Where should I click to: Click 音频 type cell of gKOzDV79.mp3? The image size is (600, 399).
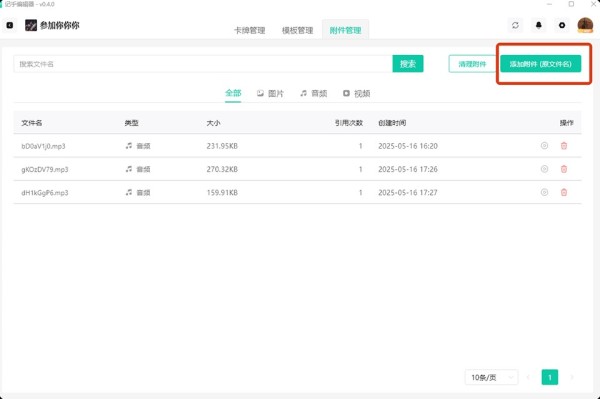click(138, 169)
